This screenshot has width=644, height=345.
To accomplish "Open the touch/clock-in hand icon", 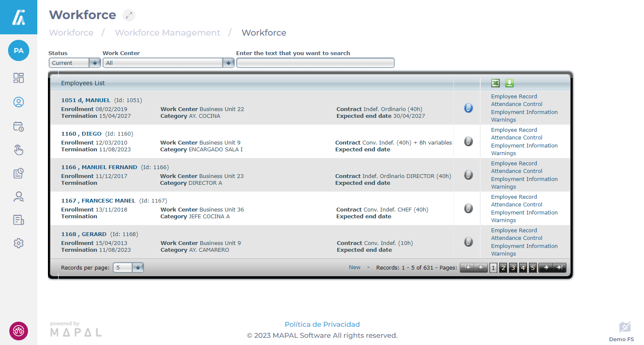I will point(19,150).
